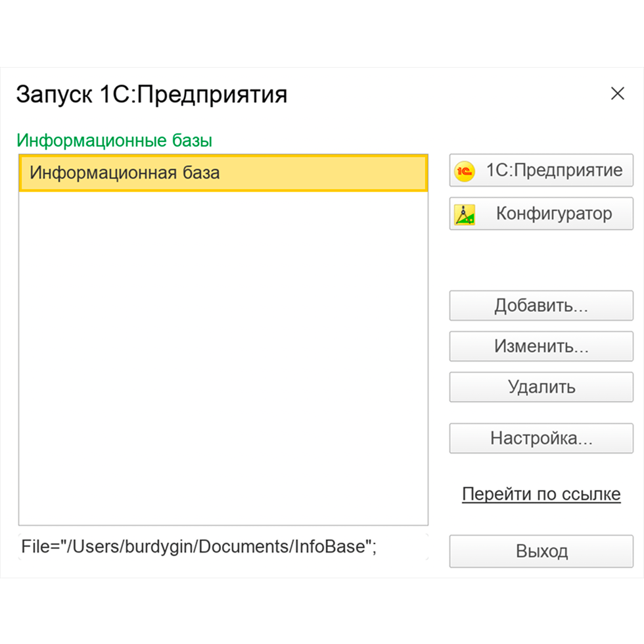Click Выход to exit the launcher
The image size is (644, 644).
point(541,551)
